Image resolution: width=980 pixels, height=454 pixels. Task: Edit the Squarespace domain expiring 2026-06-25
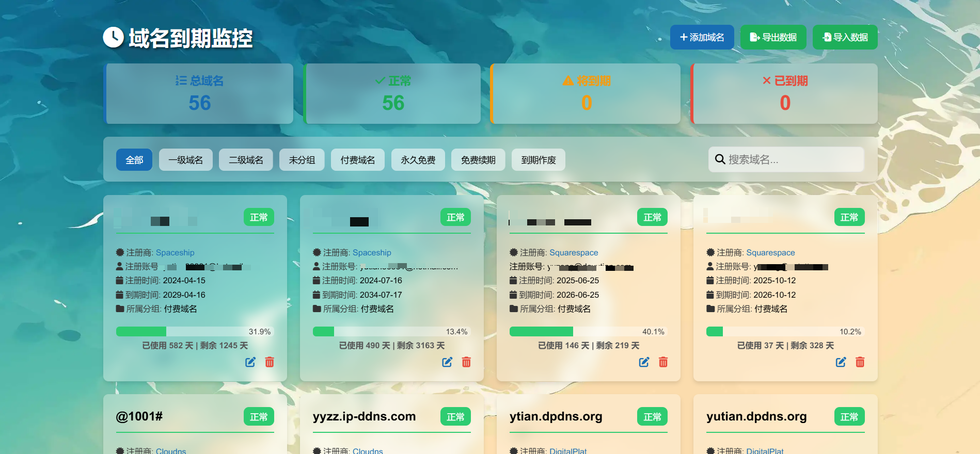click(644, 362)
